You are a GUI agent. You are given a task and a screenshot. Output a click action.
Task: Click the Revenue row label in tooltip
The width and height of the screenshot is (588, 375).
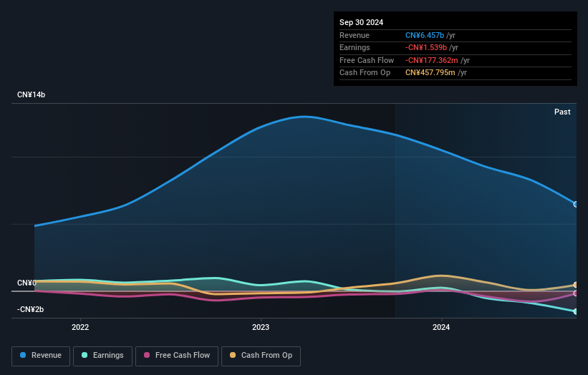(355, 35)
